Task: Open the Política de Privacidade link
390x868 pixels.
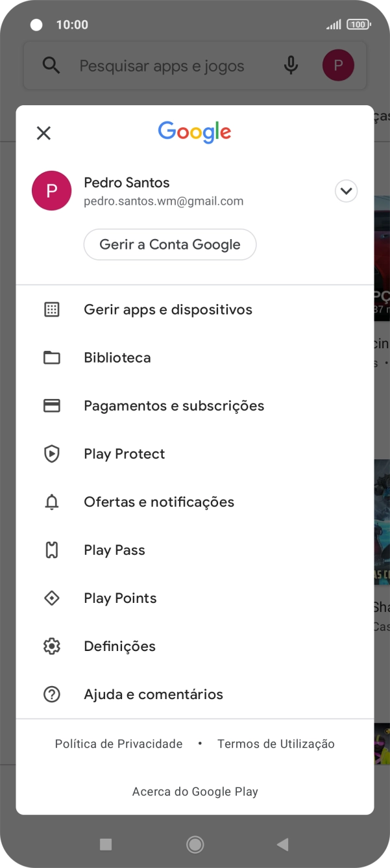Action: tap(118, 743)
